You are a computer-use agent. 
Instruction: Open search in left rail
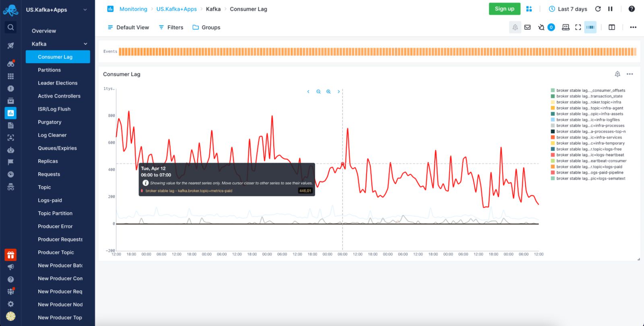11,27
